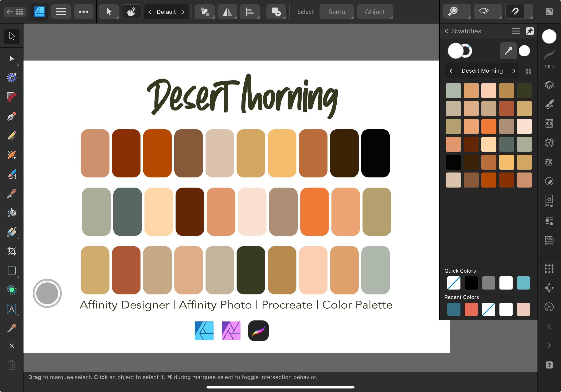This screenshot has height=392, width=561.
Task: Open the flip options
Action: [227, 12]
